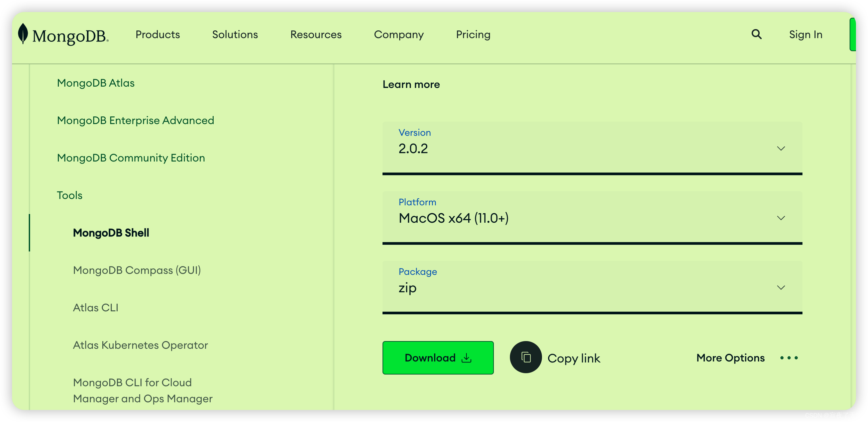Expand the Version 2.0.2 dropdown
Viewport: 868px width, 422px height.
point(592,148)
